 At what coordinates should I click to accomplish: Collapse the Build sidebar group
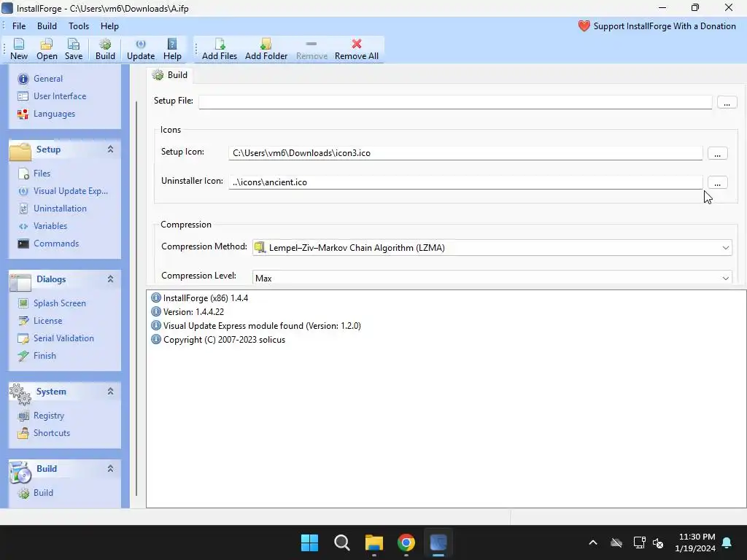(111, 469)
